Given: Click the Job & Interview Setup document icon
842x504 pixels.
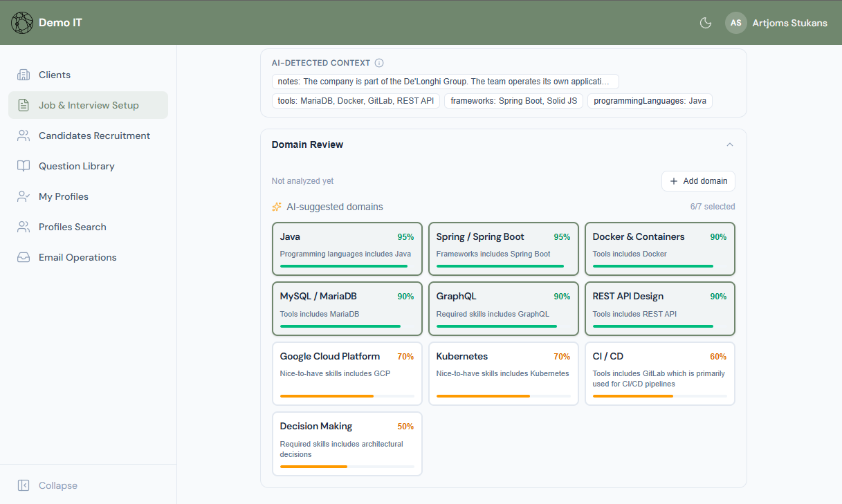Looking at the screenshot, I should click(24, 105).
